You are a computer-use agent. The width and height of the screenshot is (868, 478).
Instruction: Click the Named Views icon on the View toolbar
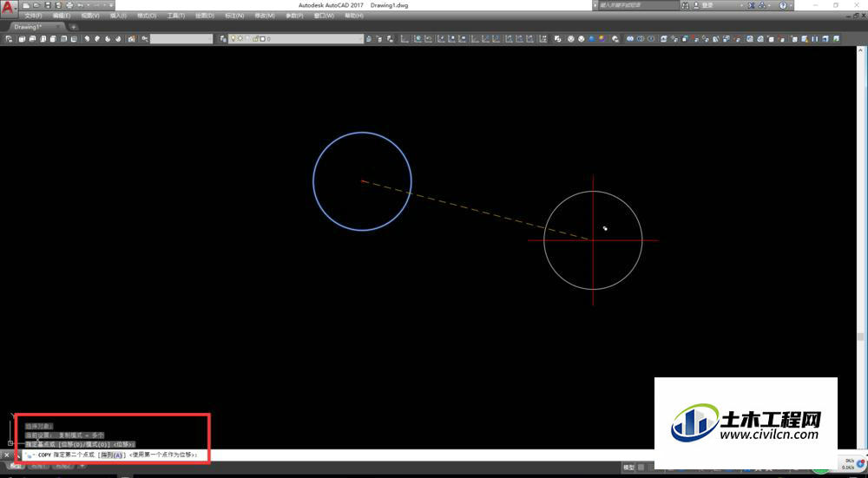pos(10,39)
